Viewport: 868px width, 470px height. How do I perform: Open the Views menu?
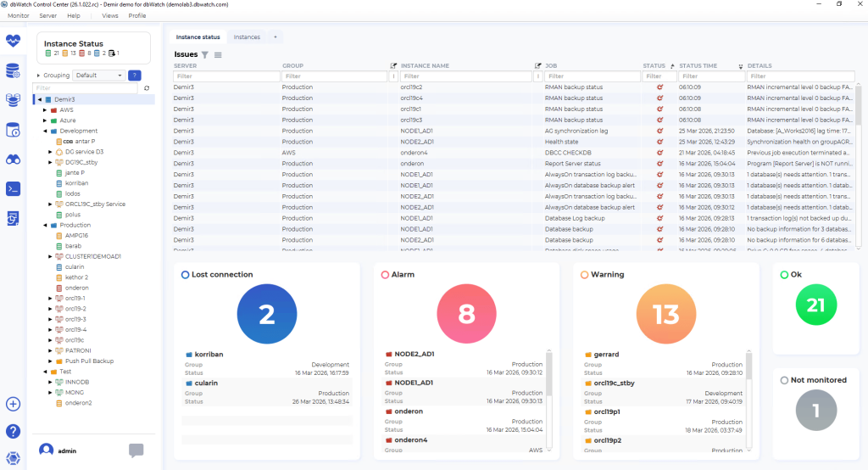(110, 15)
